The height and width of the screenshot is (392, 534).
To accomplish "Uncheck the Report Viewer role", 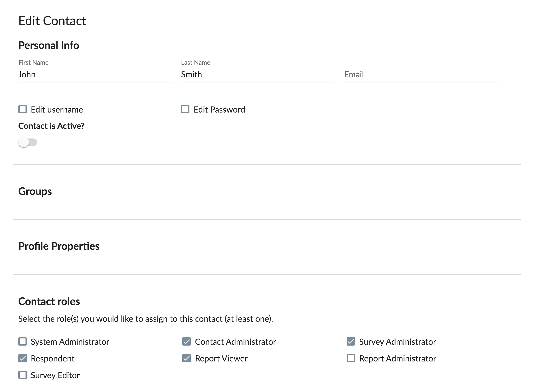I will pos(186,358).
